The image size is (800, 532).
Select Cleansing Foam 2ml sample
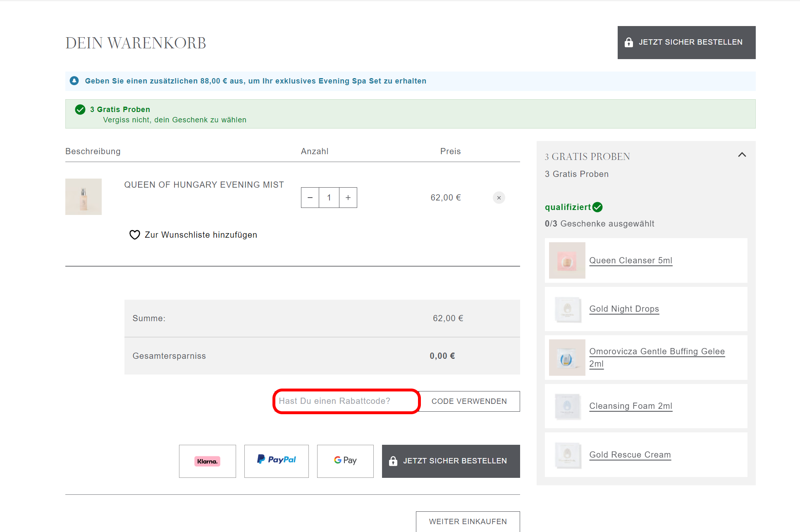coord(630,406)
